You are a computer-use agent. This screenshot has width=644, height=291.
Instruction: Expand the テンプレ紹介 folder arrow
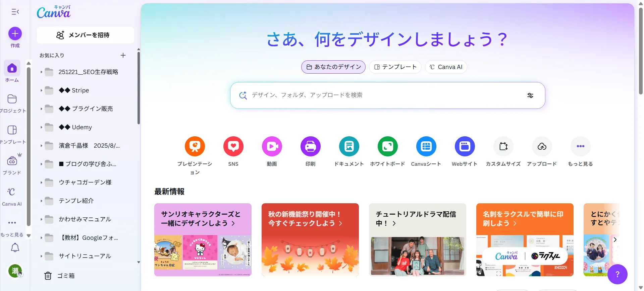[41, 201]
